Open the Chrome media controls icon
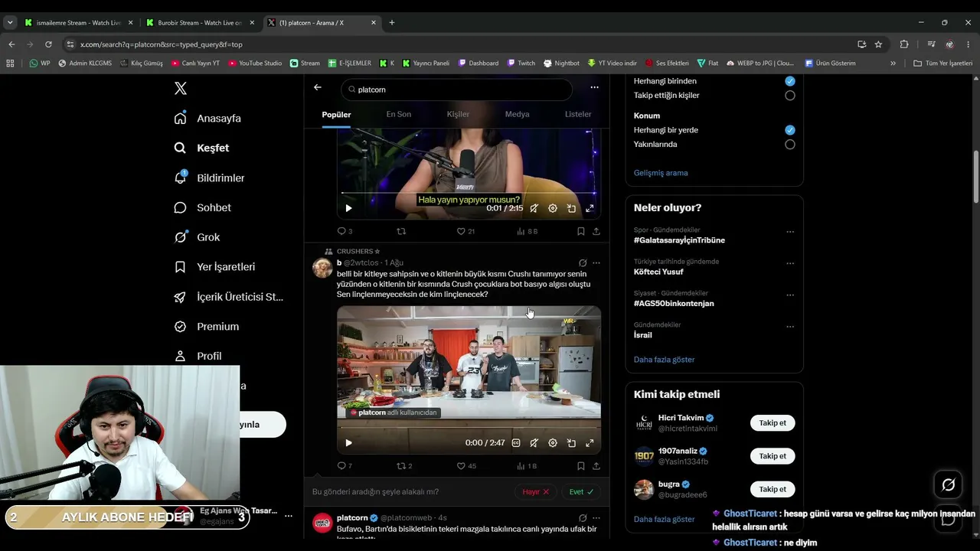980x551 pixels. click(x=931, y=44)
